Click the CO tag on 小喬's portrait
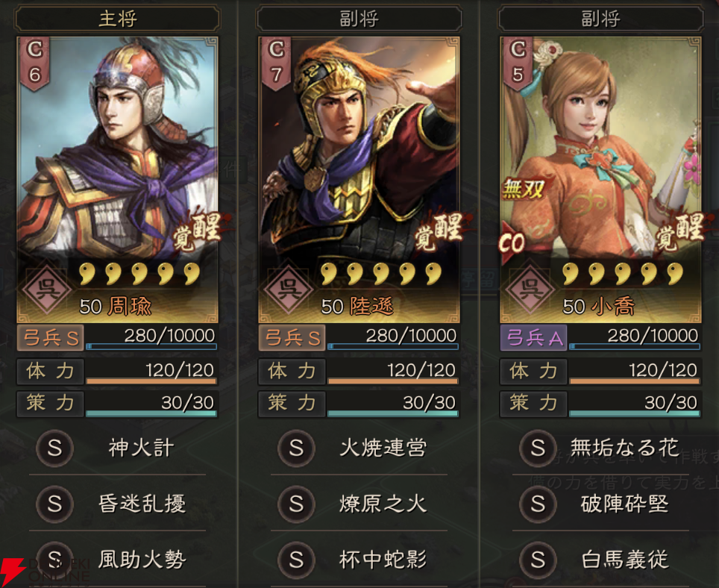Viewport: 719px width, 588px height. pos(512,243)
